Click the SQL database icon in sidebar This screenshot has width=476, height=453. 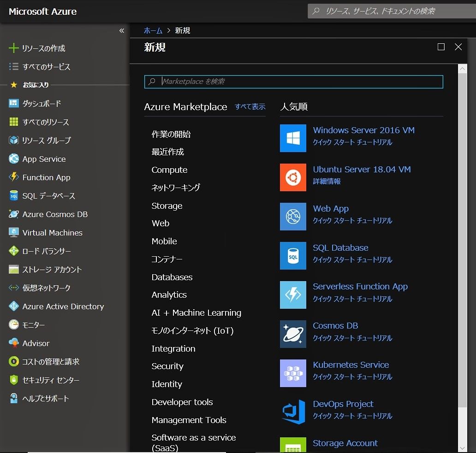click(x=13, y=195)
